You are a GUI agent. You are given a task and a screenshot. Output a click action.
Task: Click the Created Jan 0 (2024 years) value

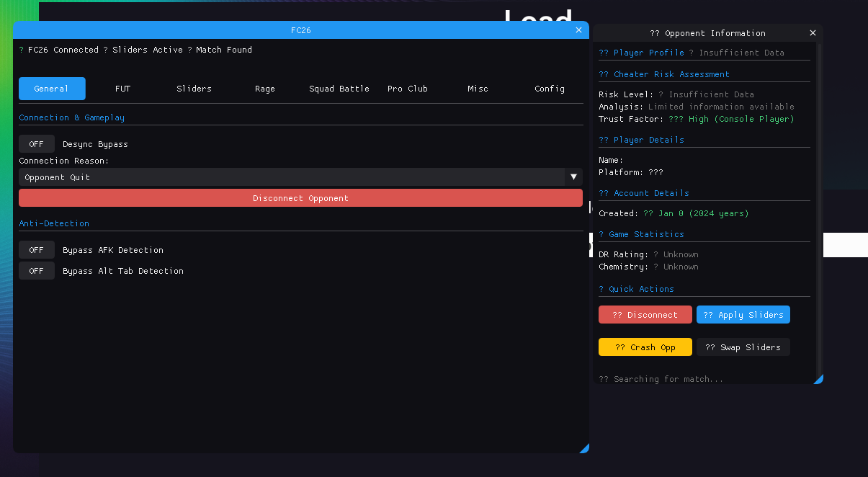coord(696,213)
